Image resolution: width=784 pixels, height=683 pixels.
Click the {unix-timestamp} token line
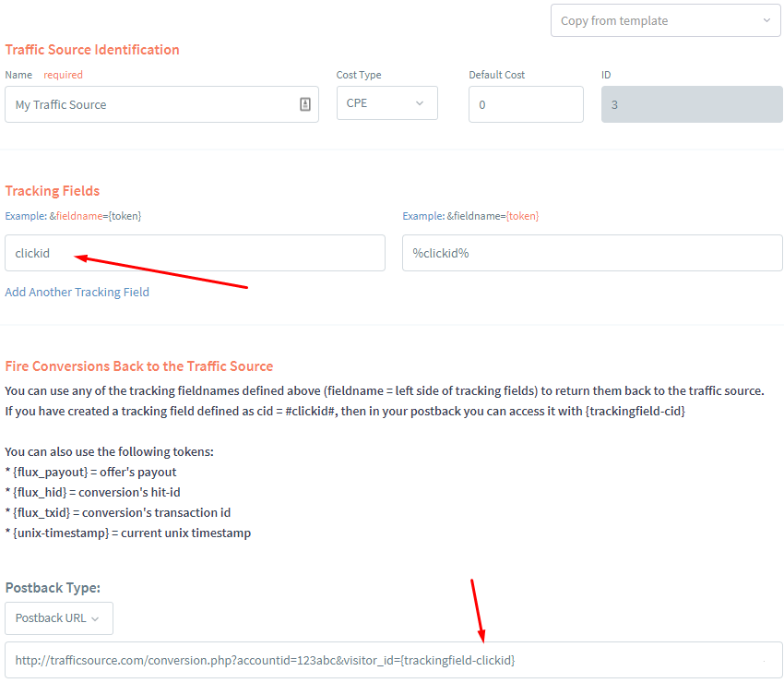coord(127,533)
